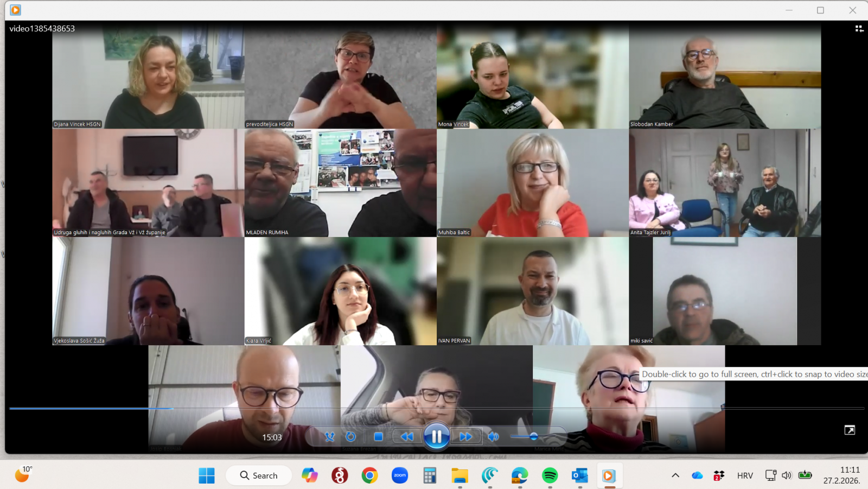Image resolution: width=868 pixels, height=489 pixels.
Task: Pause the video playback
Action: coord(436,436)
